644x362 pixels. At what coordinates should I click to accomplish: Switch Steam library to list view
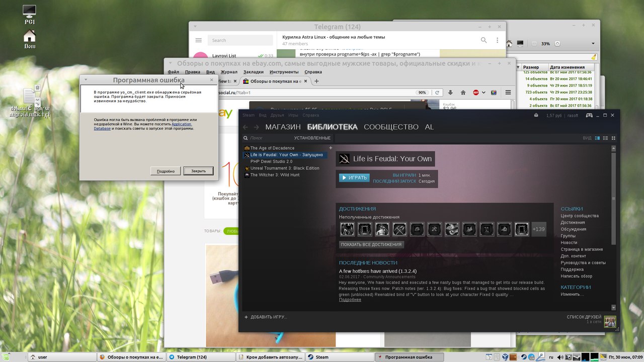tap(605, 138)
